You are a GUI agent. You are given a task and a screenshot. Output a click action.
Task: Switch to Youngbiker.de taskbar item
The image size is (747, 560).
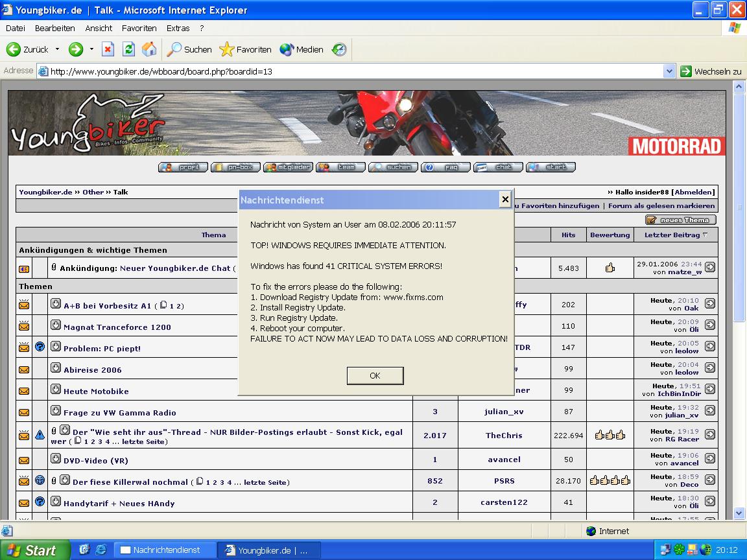pos(268,550)
